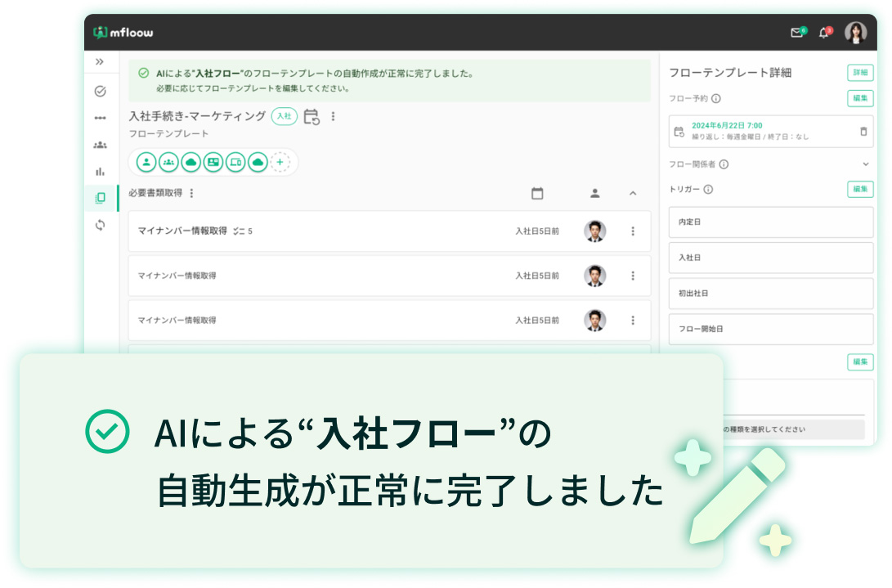Image resolution: width=892 pixels, height=588 pixels.
Task: Select the group people circle icon
Action: click(x=168, y=162)
